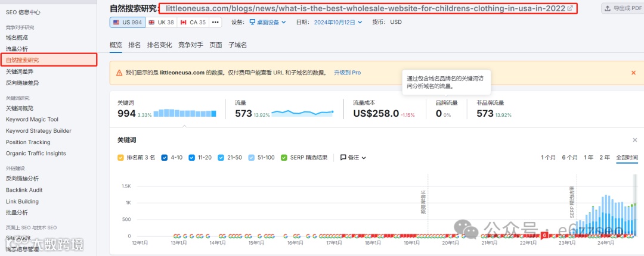The height and width of the screenshot is (256, 644).
Task: Open 关键词差异 in sidebar
Action: point(20,71)
